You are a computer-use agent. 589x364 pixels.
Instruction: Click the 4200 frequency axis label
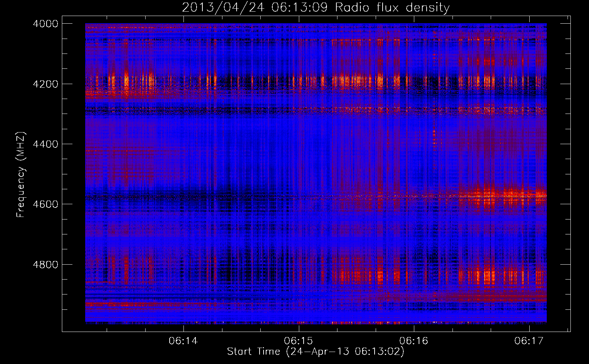46,84
